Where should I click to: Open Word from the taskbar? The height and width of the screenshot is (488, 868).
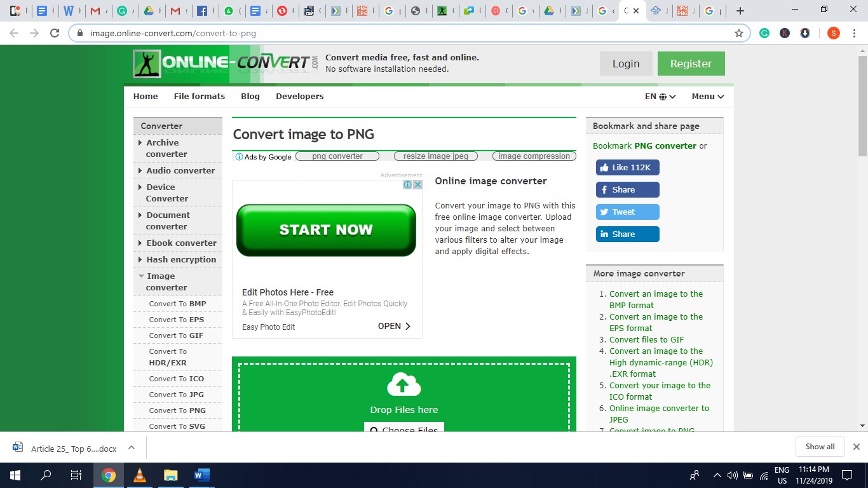pos(201,475)
